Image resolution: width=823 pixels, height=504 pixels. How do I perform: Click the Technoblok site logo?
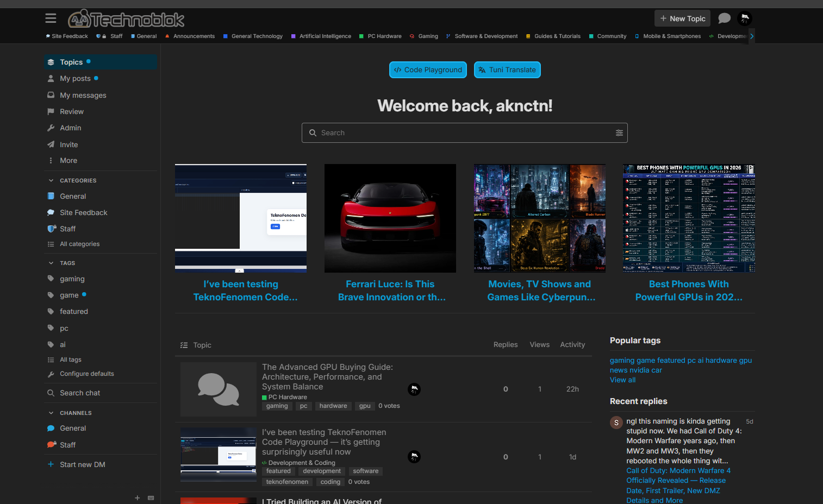click(126, 19)
